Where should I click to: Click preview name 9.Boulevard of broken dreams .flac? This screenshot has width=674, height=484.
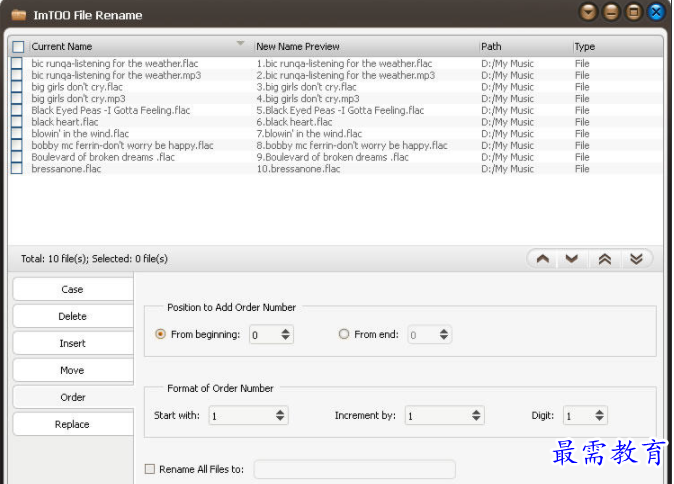point(332,157)
